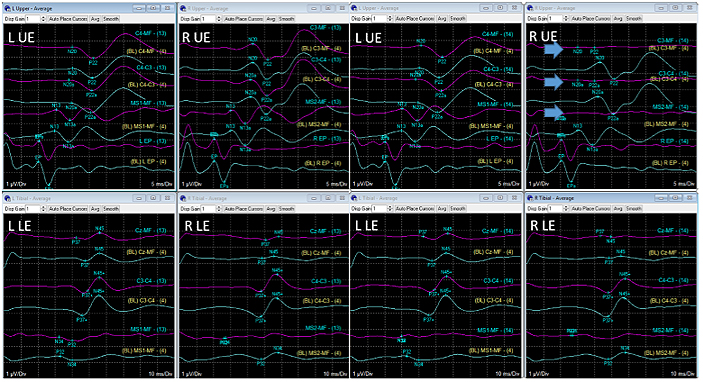Click Disp Gain stepper in L Tibial (14) window

click(x=390, y=208)
